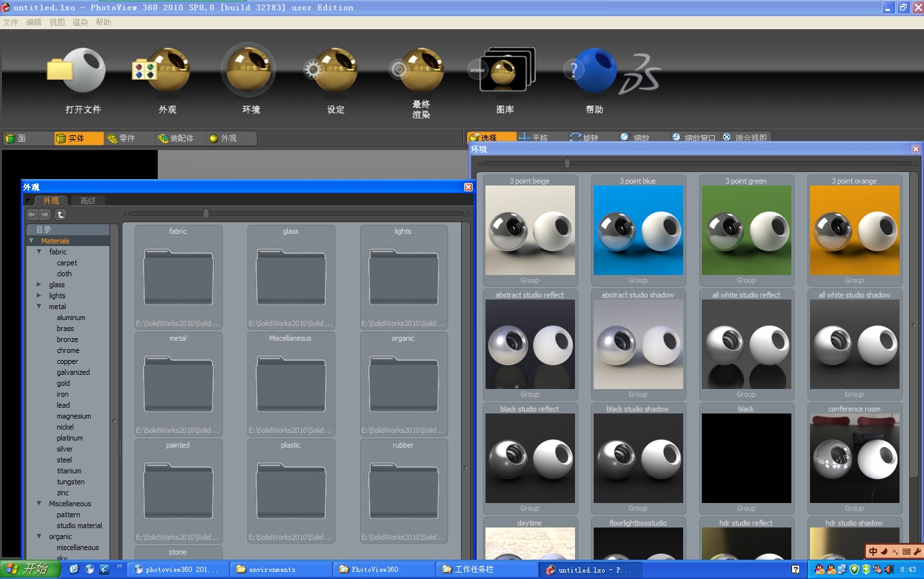Start 最终渲染 final render icon
The height and width of the screenshot is (579, 924).
click(x=417, y=71)
